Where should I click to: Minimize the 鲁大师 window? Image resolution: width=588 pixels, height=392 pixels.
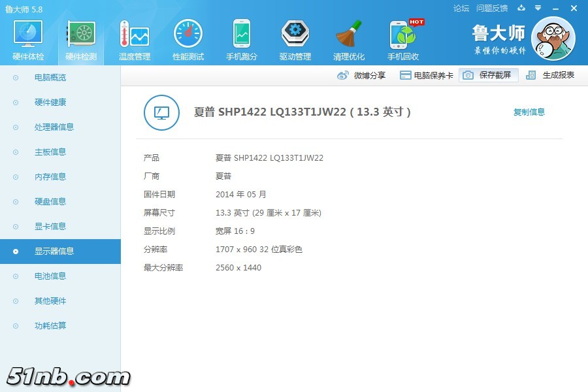pos(556,8)
